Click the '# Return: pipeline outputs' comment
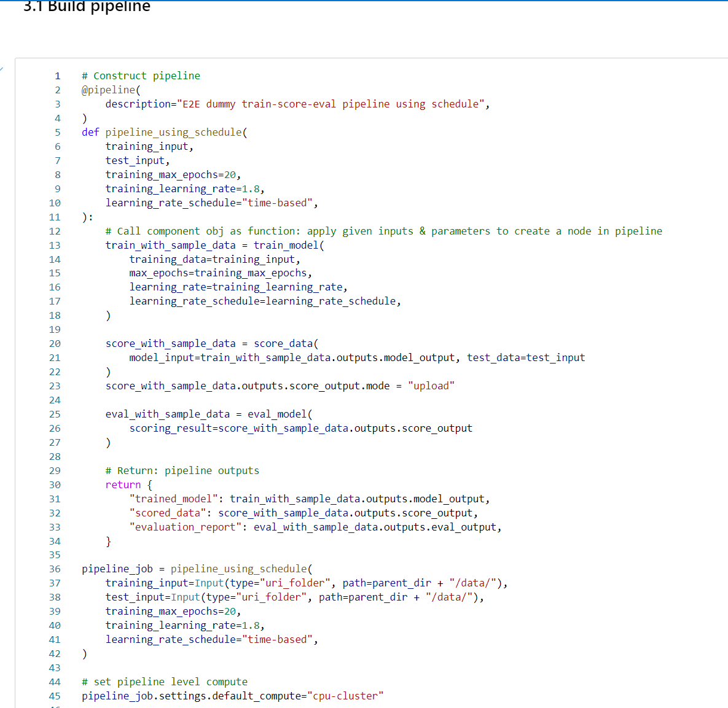Image resolution: width=728 pixels, height=708 pixels. coord(182,471)
